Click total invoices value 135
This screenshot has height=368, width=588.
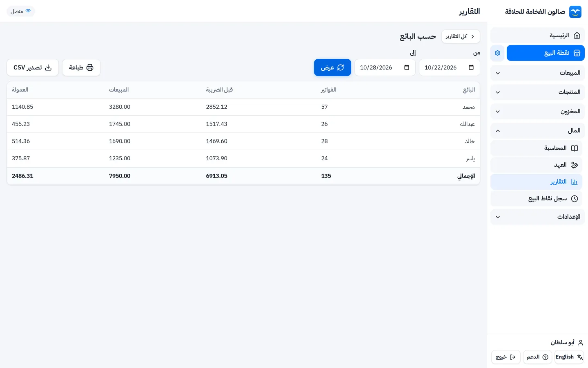(326, 176)
